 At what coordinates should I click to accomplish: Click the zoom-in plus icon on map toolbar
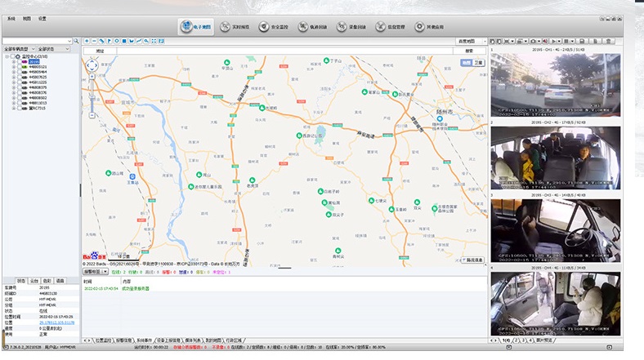pos(88,41)
